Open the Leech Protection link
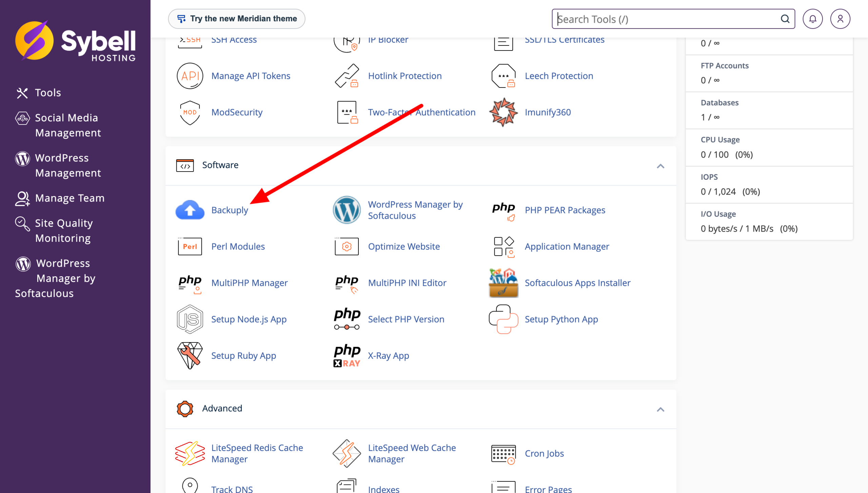Viewport: 868px width, 493px height. pos(559,76)
